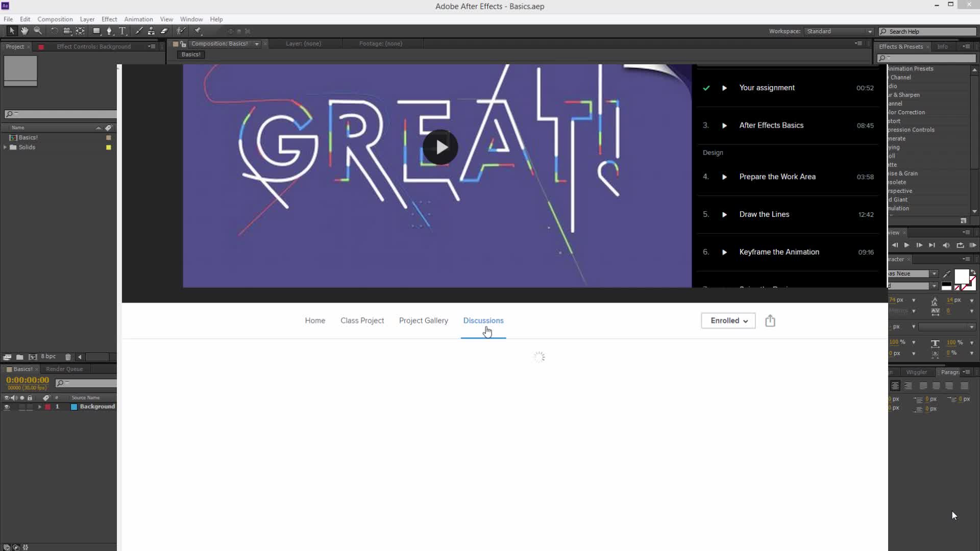Viewport: 980px width, 551px height.
Task: Switch to the Render Queue tab
Action: pyautogui.click(x=64, y=369)
